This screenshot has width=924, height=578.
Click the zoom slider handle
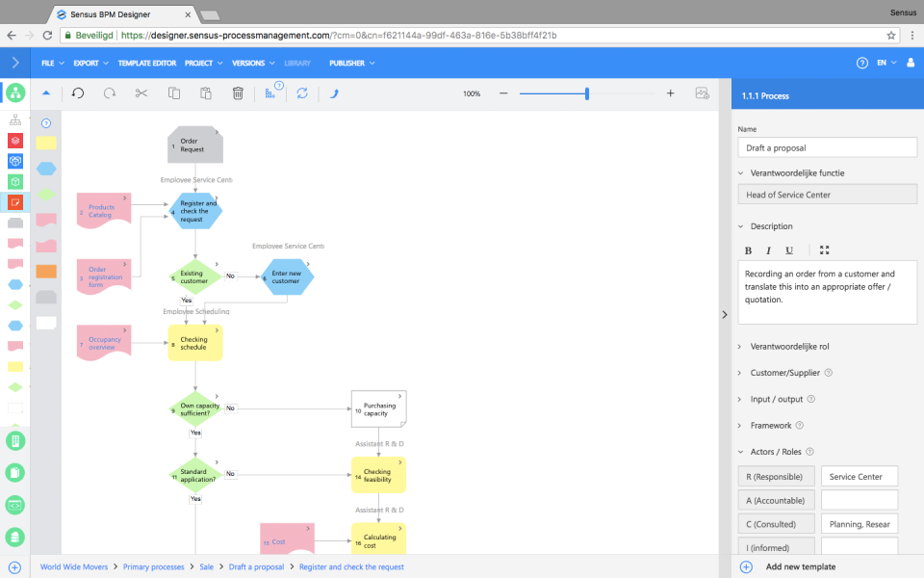587,93
